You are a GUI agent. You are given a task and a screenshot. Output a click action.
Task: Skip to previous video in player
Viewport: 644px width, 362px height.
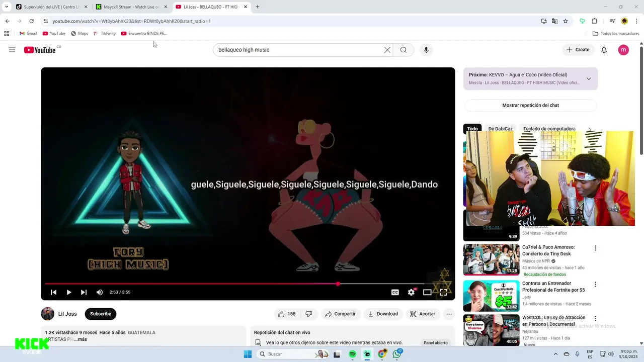point(54,292)
